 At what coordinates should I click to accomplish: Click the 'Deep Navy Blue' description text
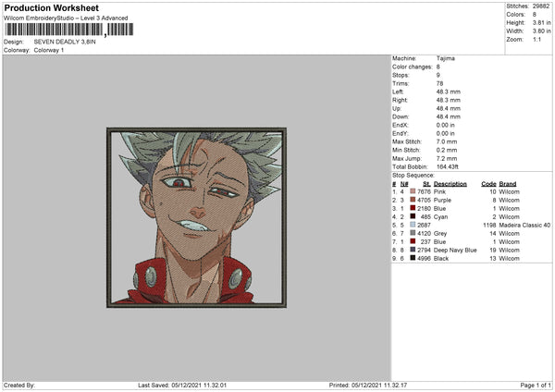(455, 250)
